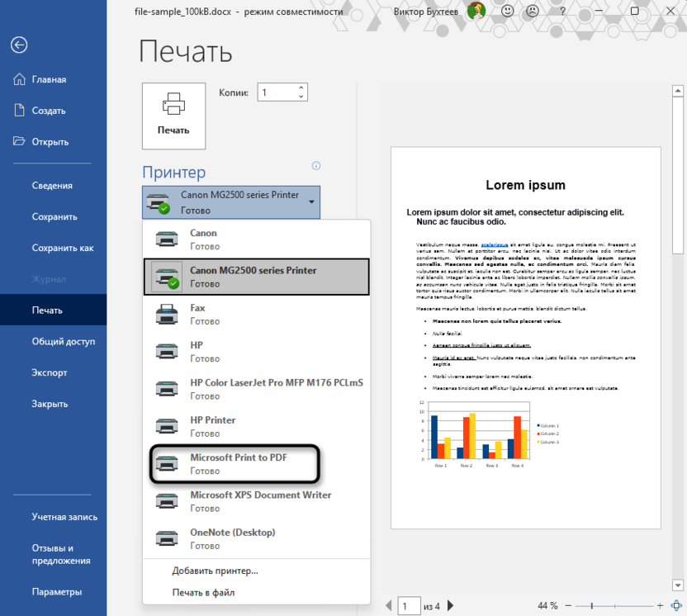This screenshot has height=616, width=687.
Task: Pick Microsoft XPS Document Writer name
Action: click(x=261, y=495)
